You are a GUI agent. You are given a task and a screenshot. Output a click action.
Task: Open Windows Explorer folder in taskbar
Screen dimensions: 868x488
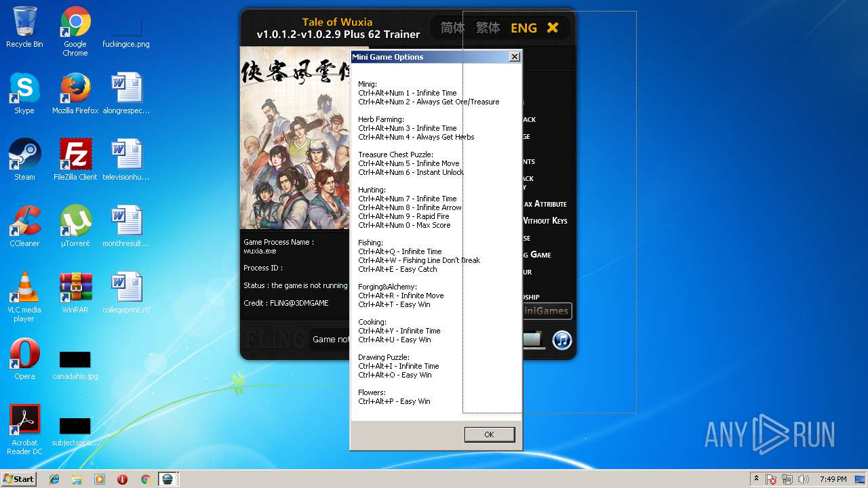(x=77, y=479)
